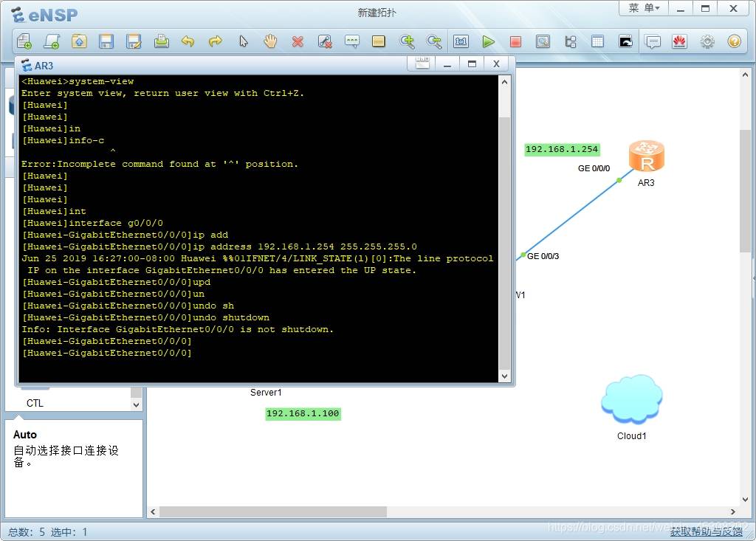756x541 pixels.
Task: Click the GE 0/0/0 interface label
Action: click(594, 168)
